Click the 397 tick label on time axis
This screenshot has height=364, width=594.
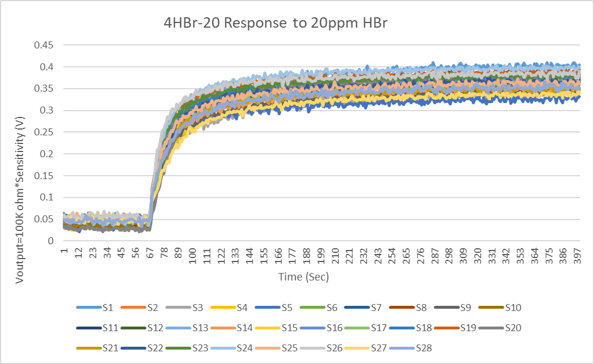[x=577, y=257]
